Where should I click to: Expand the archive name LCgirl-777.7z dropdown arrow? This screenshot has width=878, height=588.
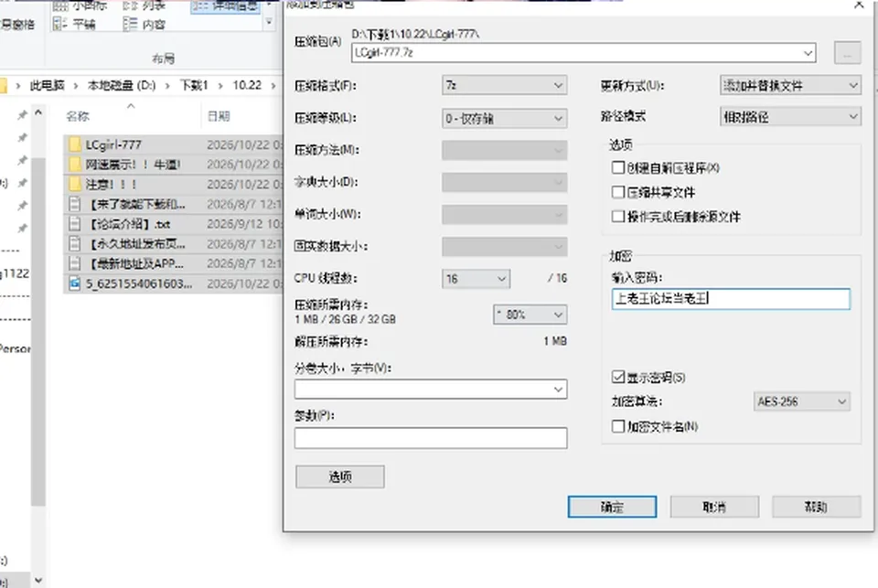point(808,53)
